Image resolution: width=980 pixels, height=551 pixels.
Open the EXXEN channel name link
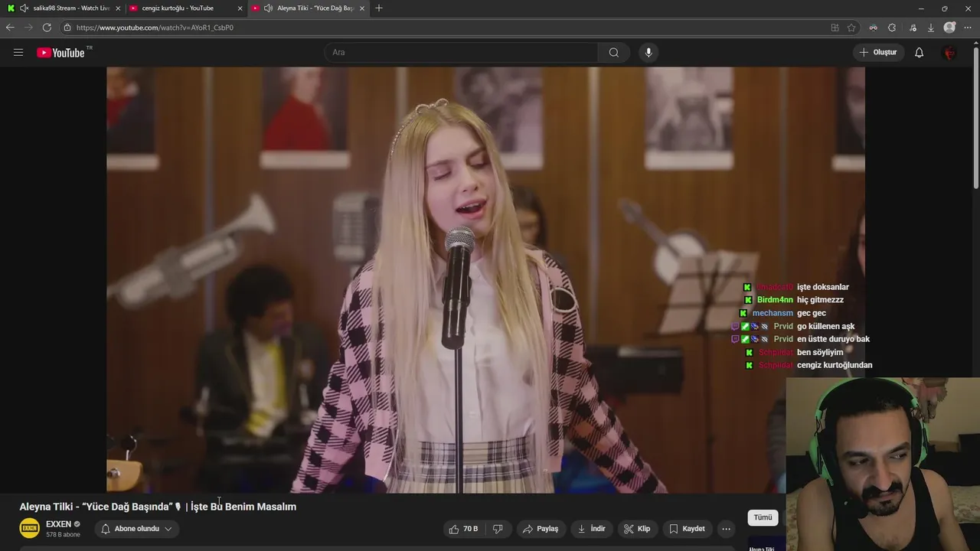point(58,524)
